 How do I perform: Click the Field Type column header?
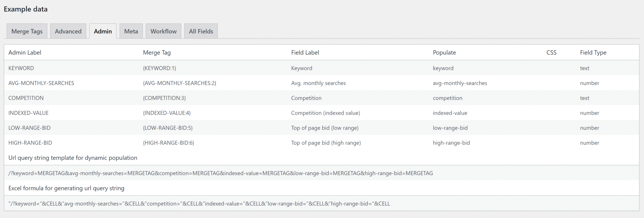pyautogui.click(x=593, y=53)
